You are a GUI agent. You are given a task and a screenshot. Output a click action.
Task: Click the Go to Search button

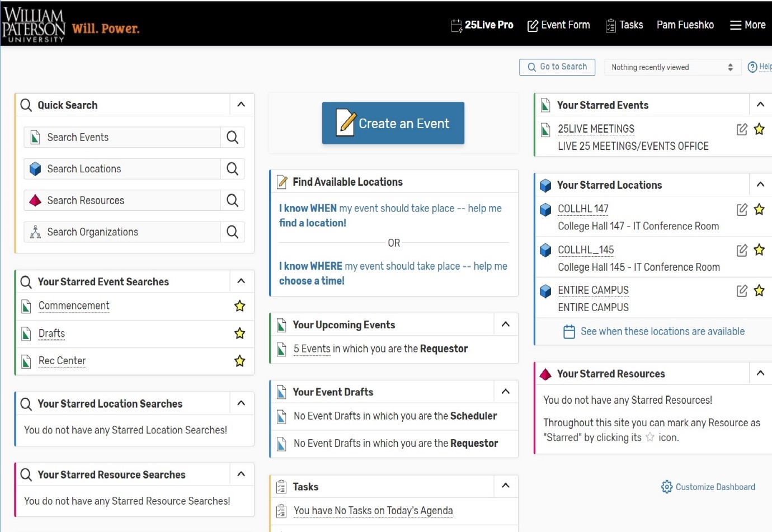coord(557,67)
